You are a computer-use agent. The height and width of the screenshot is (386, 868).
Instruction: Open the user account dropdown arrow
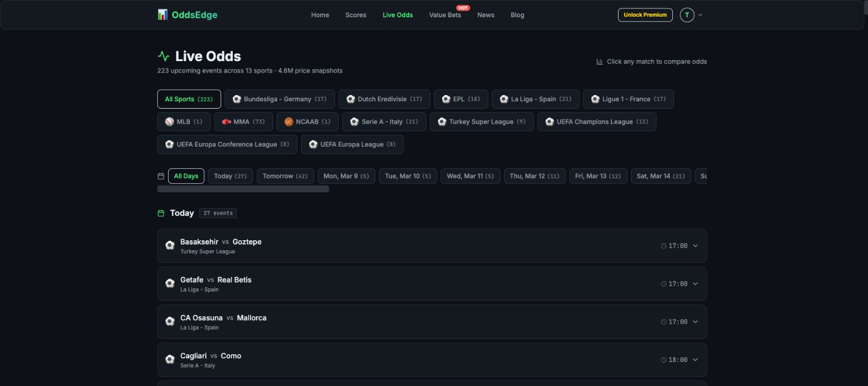(x=700, y=15)
